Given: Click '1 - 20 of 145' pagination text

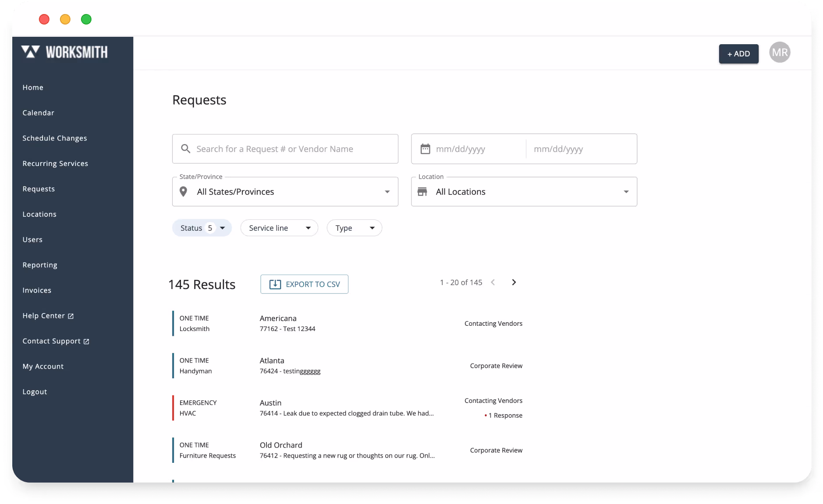Looking at the screenshot, I should [461, 282].
